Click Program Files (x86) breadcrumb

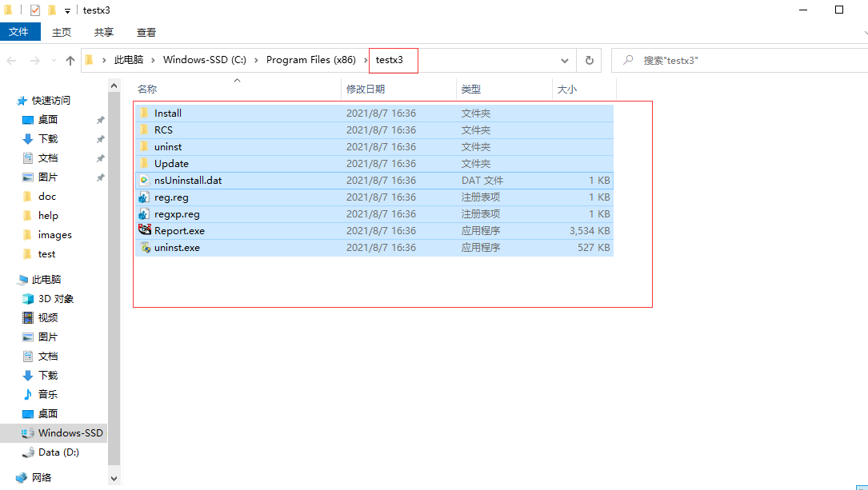(310, 60)
